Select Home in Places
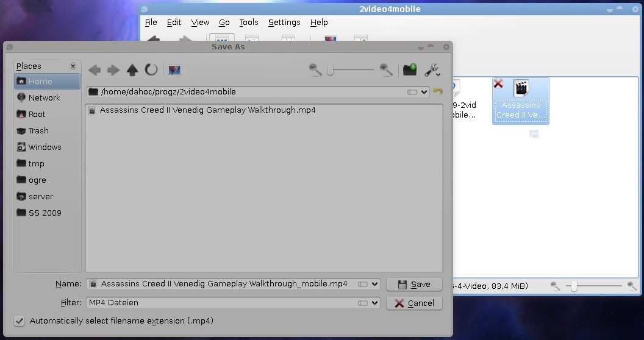 pos(47,81)
